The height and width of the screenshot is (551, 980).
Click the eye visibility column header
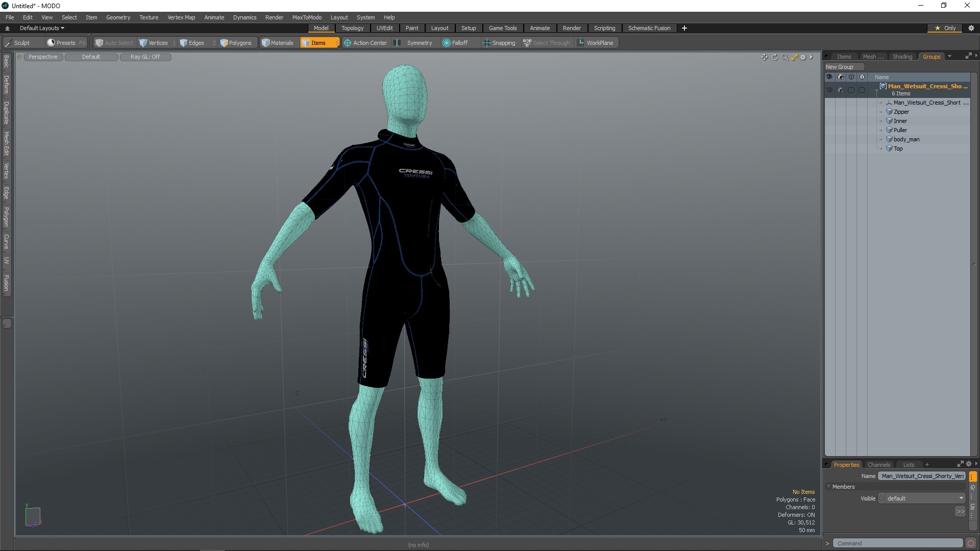(x=829, y=77)
